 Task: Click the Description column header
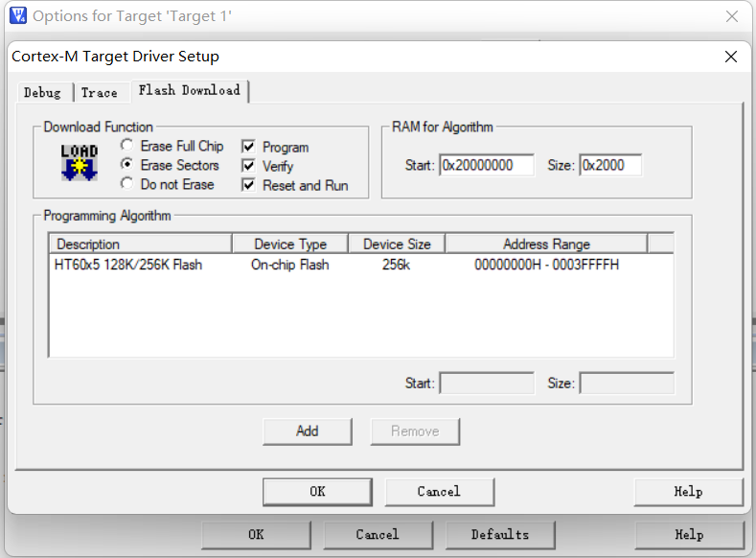[x=141, y=244]
